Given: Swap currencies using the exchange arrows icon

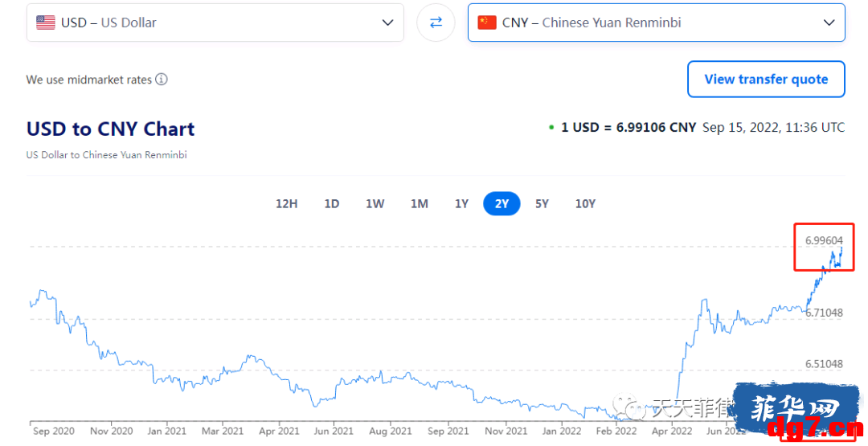Looking at the screenshot, I should 436,23.
